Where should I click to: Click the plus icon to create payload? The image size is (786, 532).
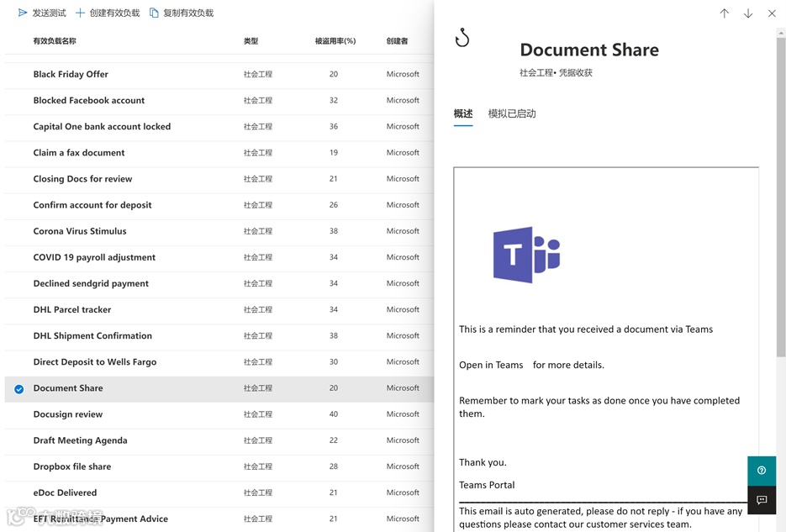pos(81,13)
